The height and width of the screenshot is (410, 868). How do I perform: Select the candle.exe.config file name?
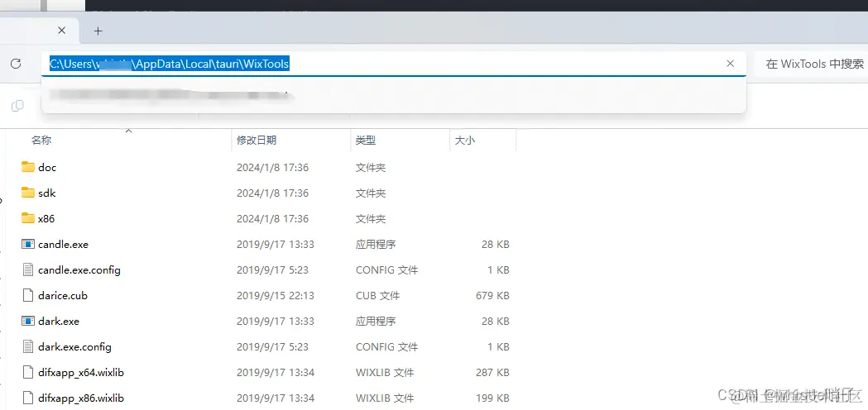[x=79, y=270]
